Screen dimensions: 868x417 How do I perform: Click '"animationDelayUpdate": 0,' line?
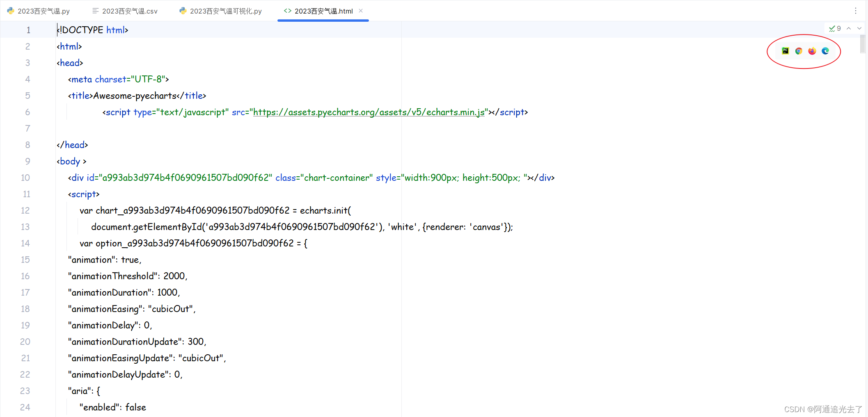pos(125,375)
